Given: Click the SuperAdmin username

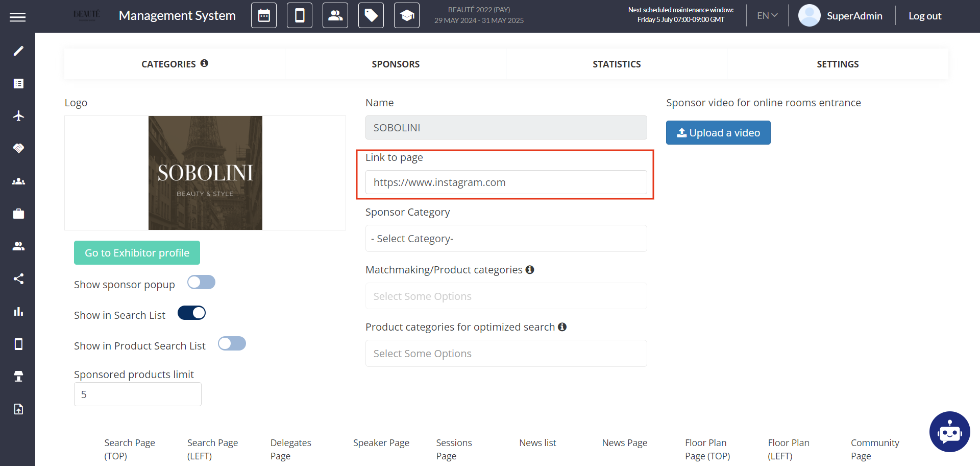Looking at the screenshot, I should click(x=854, y=16).
